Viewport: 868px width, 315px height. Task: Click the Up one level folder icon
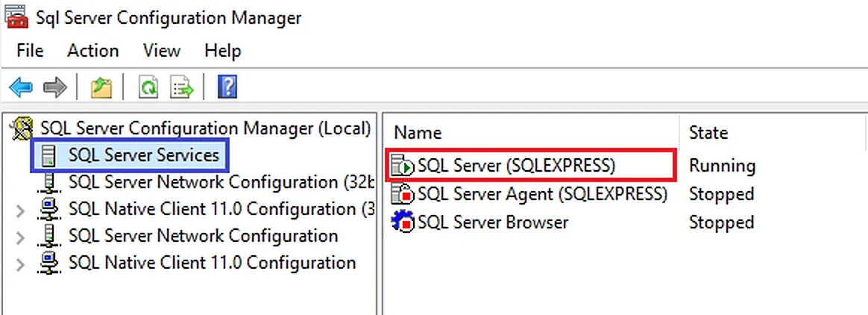101,87
